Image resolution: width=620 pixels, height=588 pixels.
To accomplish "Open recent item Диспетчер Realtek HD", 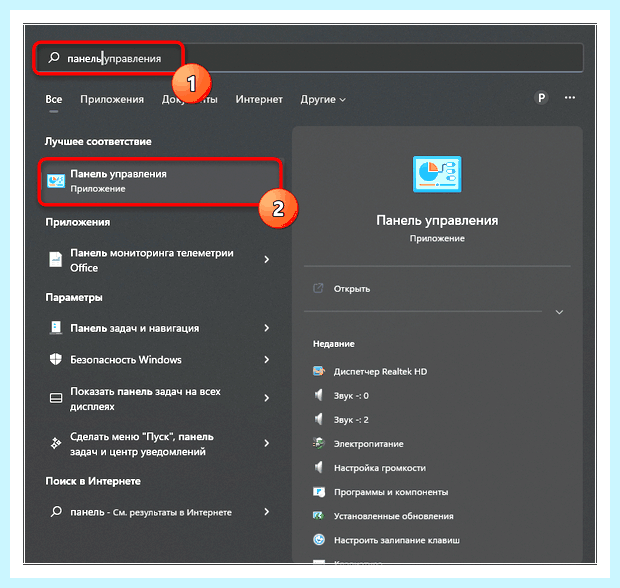I will coord(380,371).
